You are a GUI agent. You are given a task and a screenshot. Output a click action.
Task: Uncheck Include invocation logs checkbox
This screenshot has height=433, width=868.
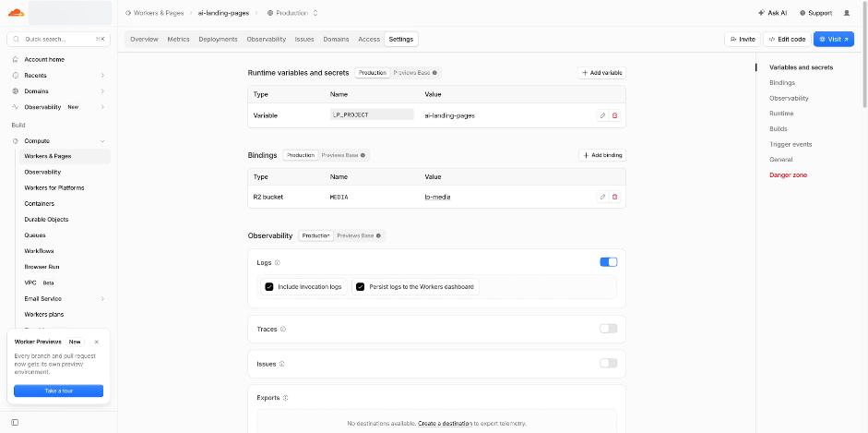269,287
